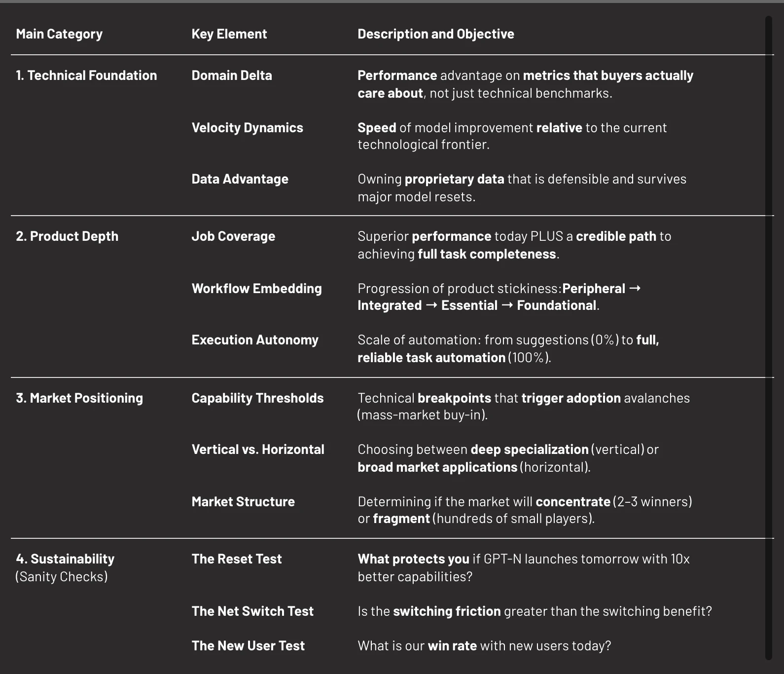
Task: Click the "Job Coverage" key element
Action: [x=233, y=236]
